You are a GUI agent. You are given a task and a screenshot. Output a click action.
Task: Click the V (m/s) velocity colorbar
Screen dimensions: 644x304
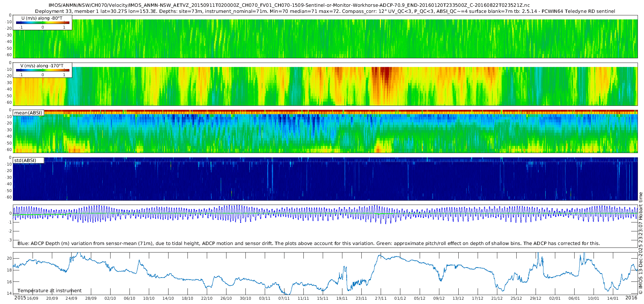click(43, 70)
